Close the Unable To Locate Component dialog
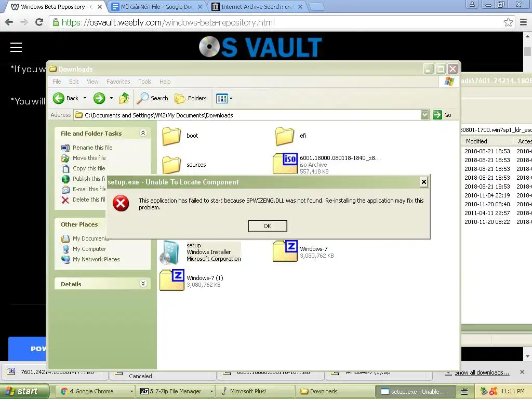This screenshot has height=399, width=532. [424, 182]
